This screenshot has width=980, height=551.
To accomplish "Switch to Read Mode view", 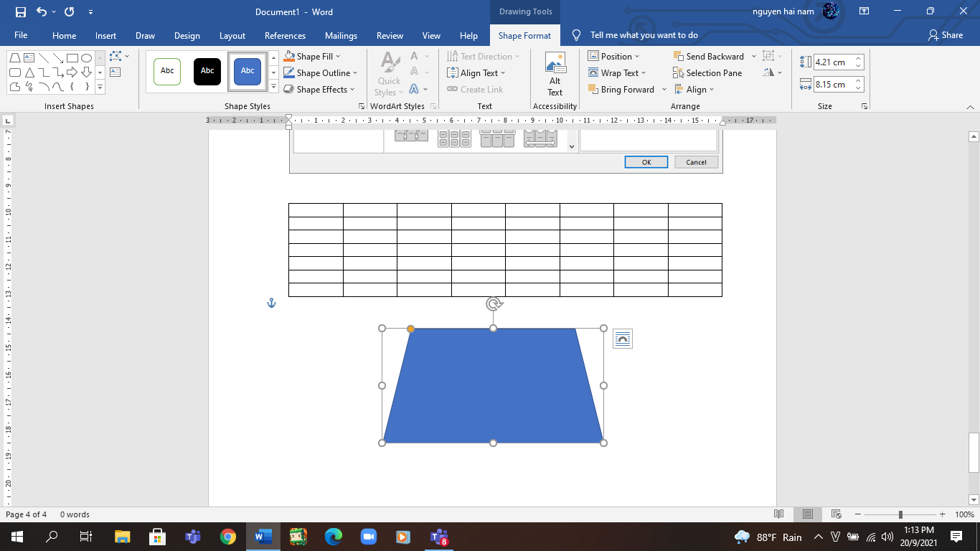I will (x=779, y=514).
